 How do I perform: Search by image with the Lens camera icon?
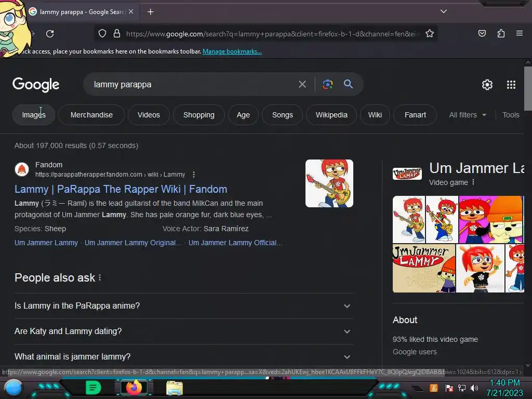click(x=327, y=84)
